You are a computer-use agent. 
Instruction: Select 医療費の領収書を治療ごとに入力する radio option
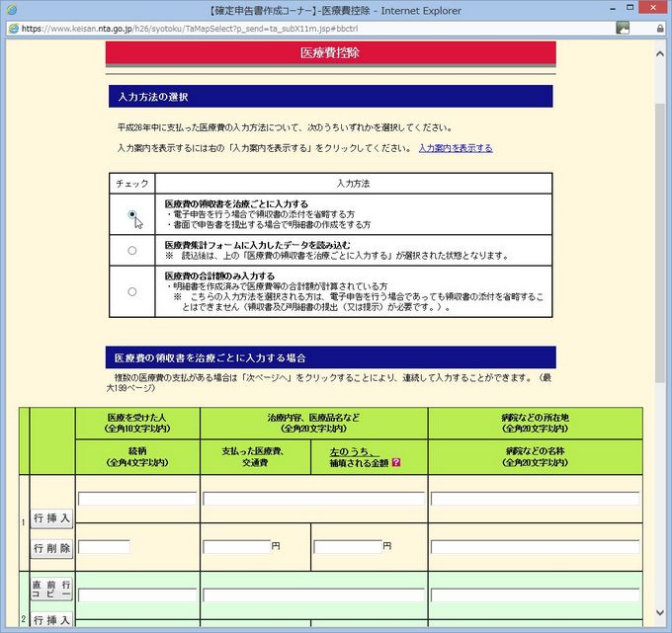tap(132, 214)
